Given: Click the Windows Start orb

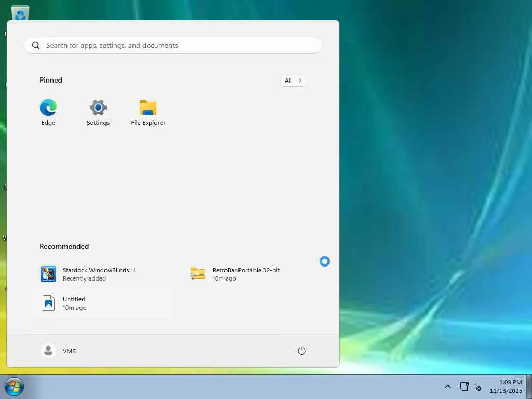Looking at the screenshot, I should tap(14, 387).
